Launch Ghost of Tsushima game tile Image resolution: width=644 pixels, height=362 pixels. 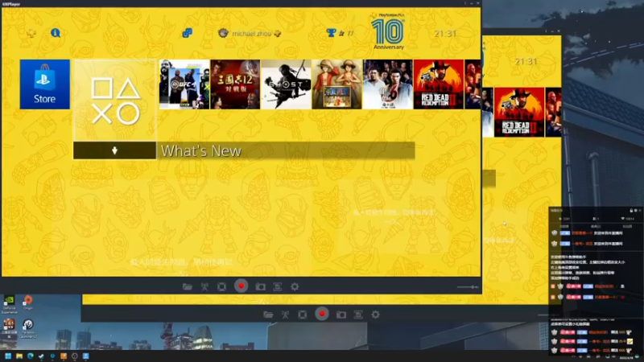[286, 84]
